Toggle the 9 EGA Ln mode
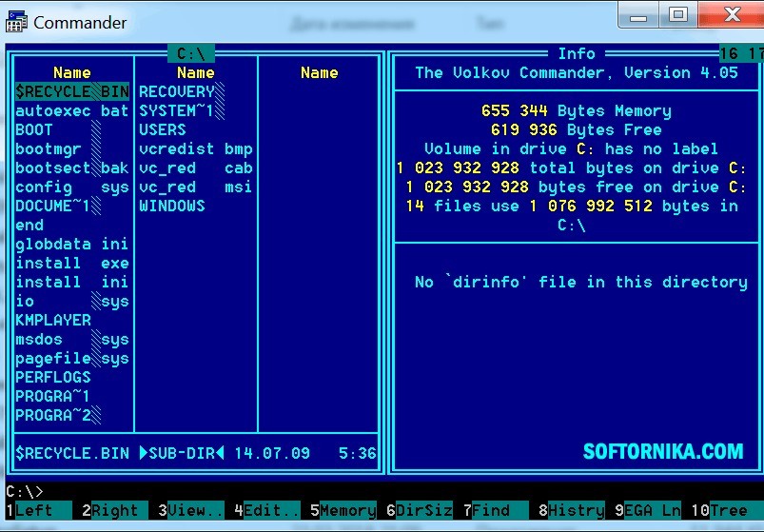Viewport: 764px width, 532px height. pyautogui.click(x=647, y=510)
